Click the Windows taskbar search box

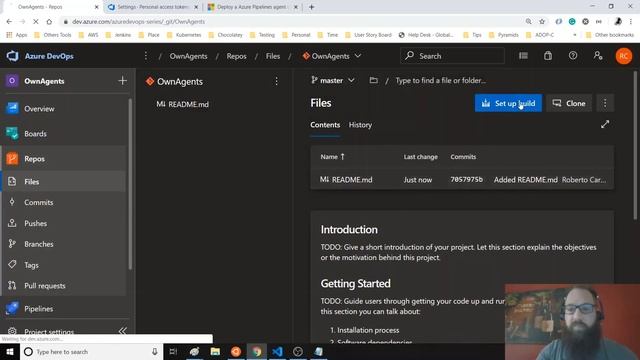[91, 351]
